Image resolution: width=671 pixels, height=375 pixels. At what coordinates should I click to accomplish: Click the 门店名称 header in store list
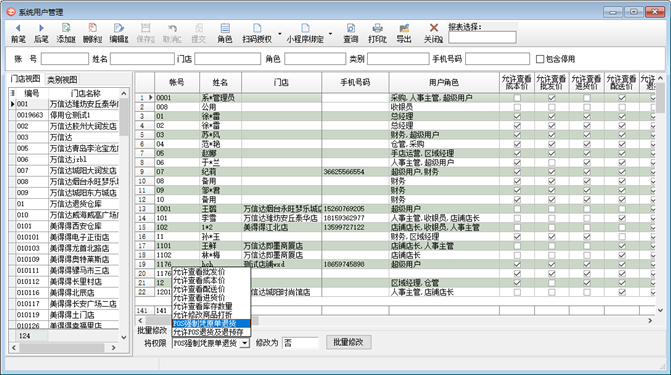[x=86, y=93]
